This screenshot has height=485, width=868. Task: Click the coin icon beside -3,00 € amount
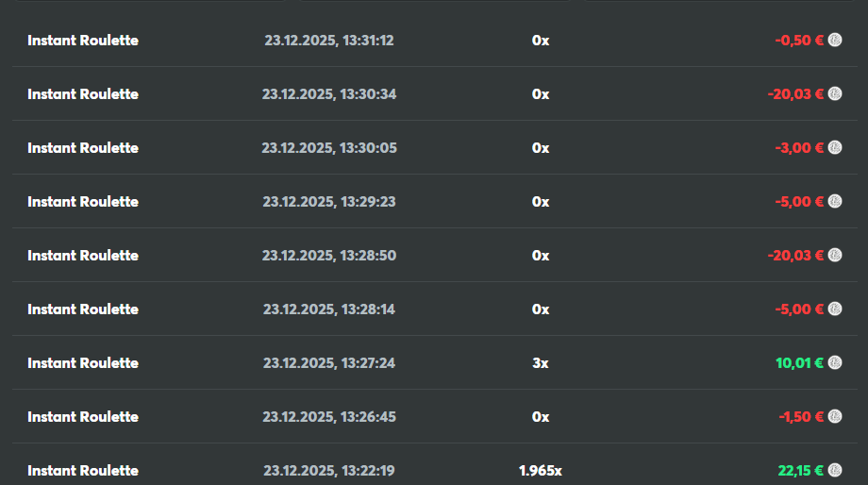point(835,148)
